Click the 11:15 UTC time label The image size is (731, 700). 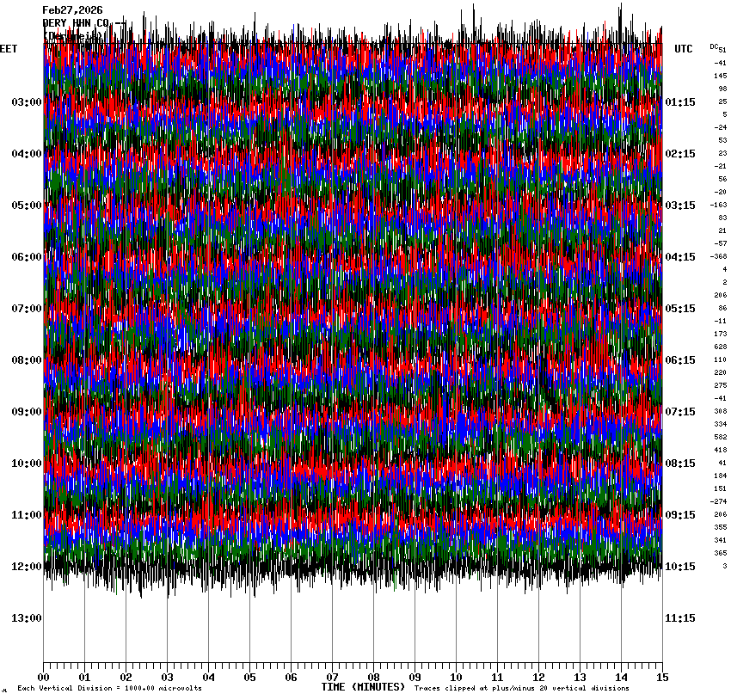[x=680, y=618]
